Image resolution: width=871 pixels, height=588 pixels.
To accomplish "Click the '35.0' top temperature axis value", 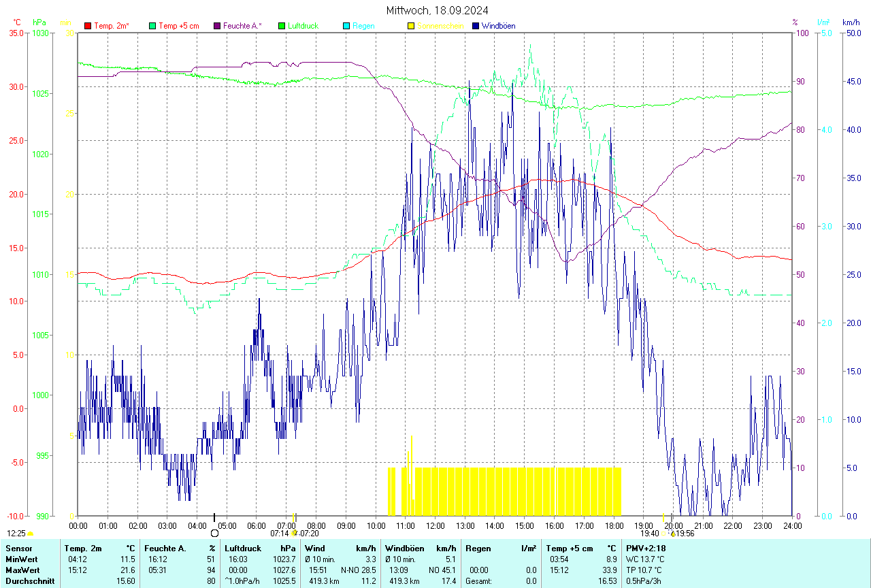I will [x=16, y=33].
